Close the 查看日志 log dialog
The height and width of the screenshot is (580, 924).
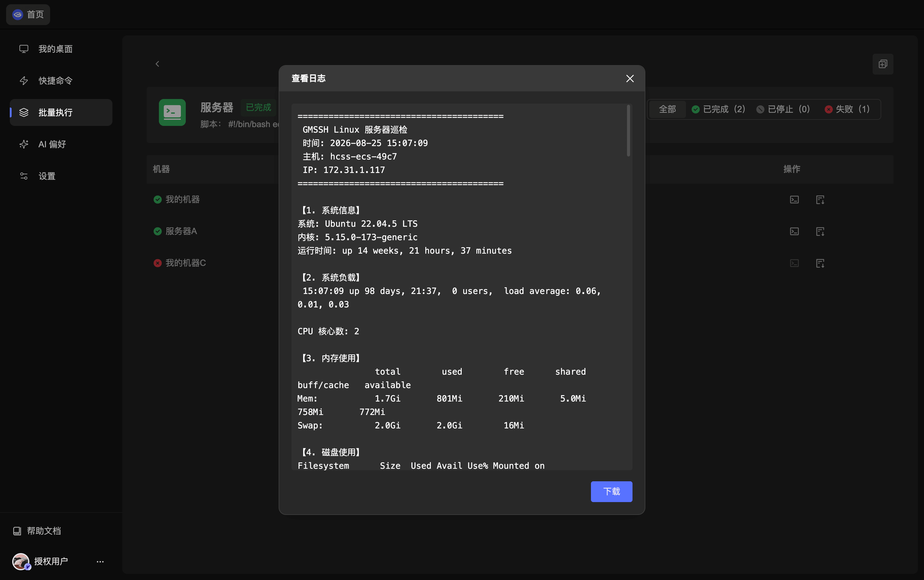coord(629,79)
